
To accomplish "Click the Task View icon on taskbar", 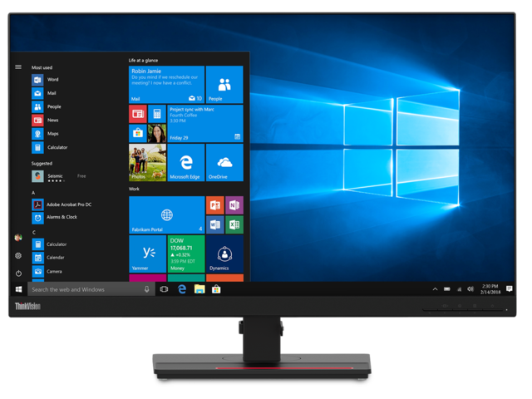I will [164, 289].
